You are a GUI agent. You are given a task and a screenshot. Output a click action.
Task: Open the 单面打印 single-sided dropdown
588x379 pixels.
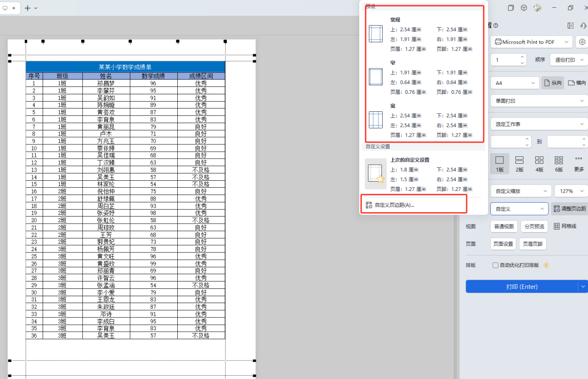coord(539,101)
